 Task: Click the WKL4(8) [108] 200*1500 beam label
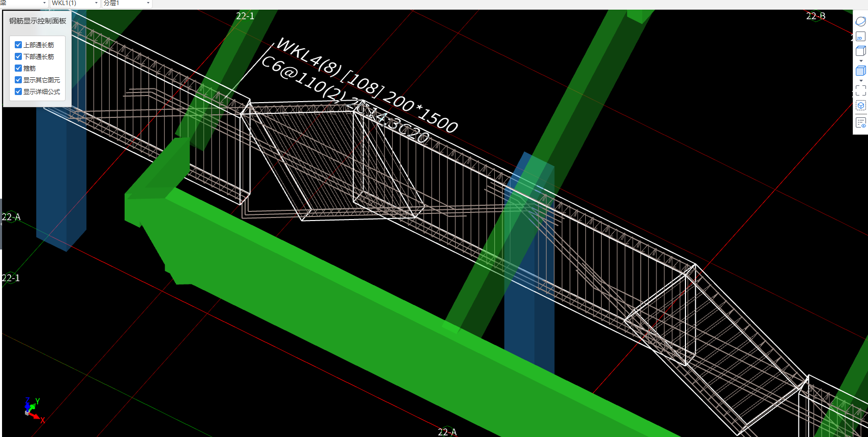coord(367,85)
